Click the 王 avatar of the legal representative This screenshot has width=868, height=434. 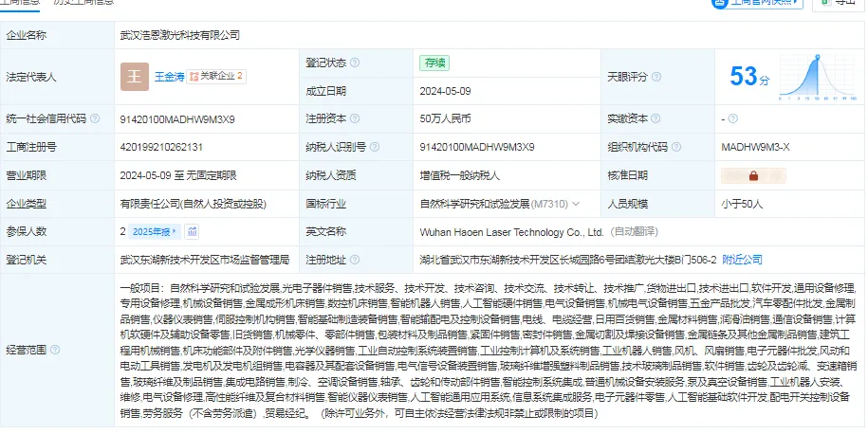[135, 77]
